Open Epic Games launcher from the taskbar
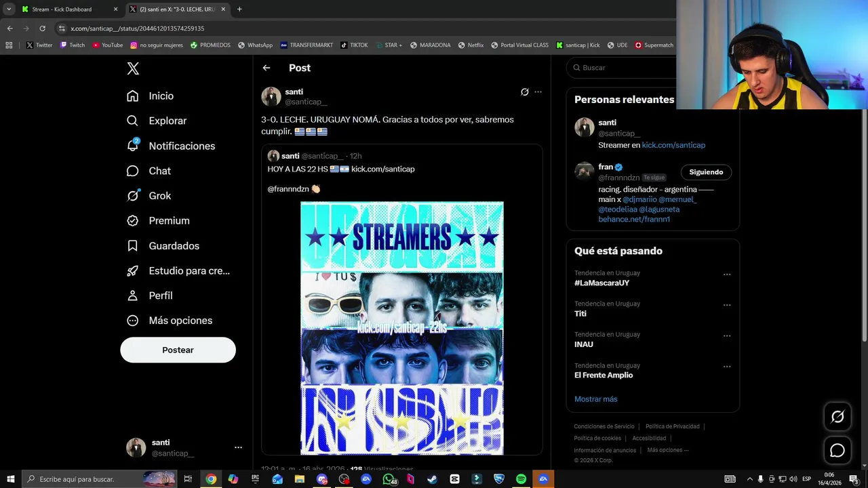This screenshot has width=868, height=488. 255,479
